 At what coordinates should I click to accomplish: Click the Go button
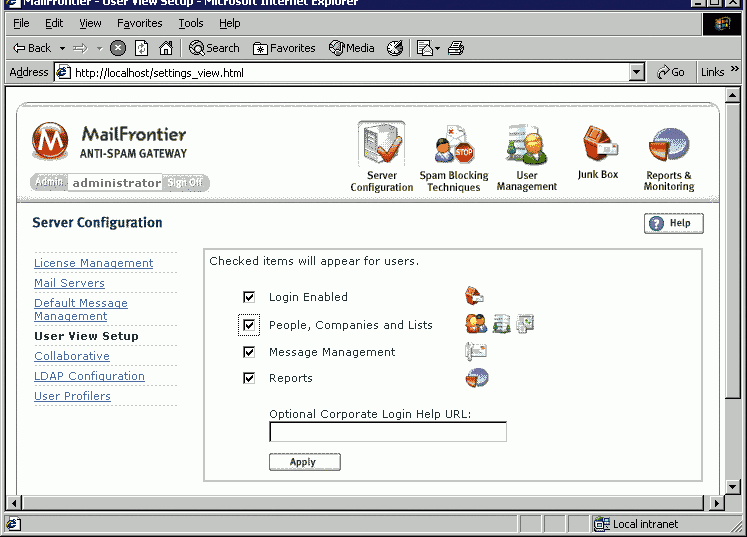pos(671,72)
